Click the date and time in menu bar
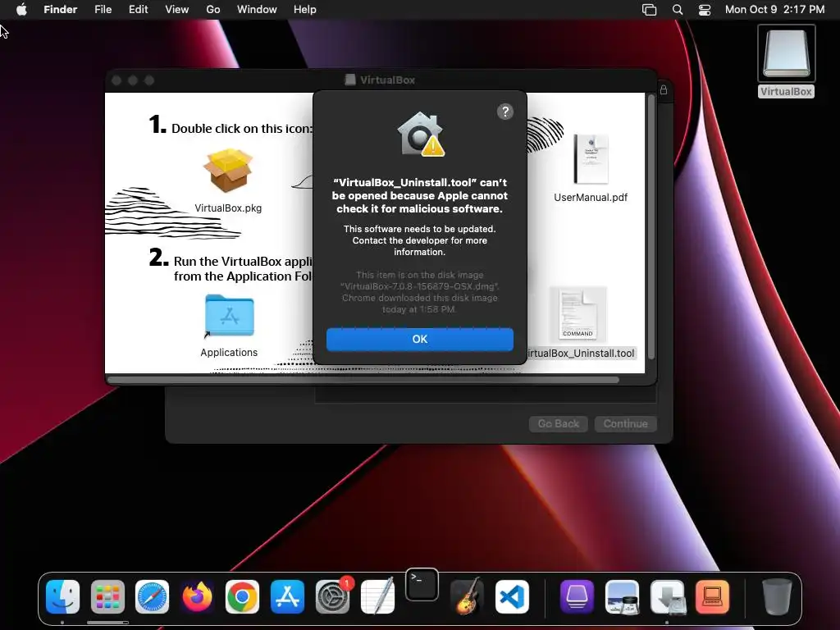This screenshot has height=630, width=840. click(774, 10)
